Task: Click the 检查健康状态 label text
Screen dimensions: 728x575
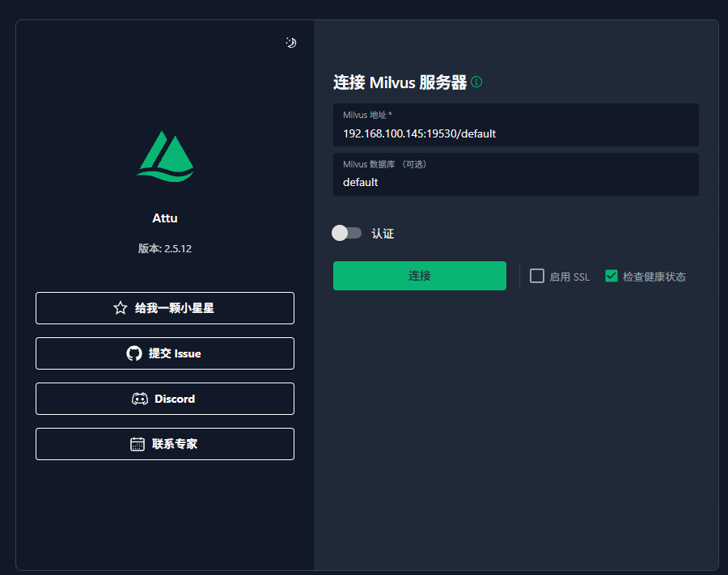Action: point(654,277)
